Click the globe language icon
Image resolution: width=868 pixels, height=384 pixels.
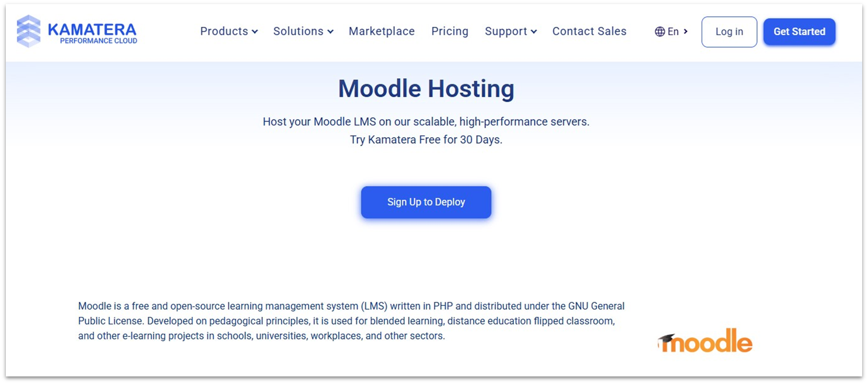click(x=660, y=32)
